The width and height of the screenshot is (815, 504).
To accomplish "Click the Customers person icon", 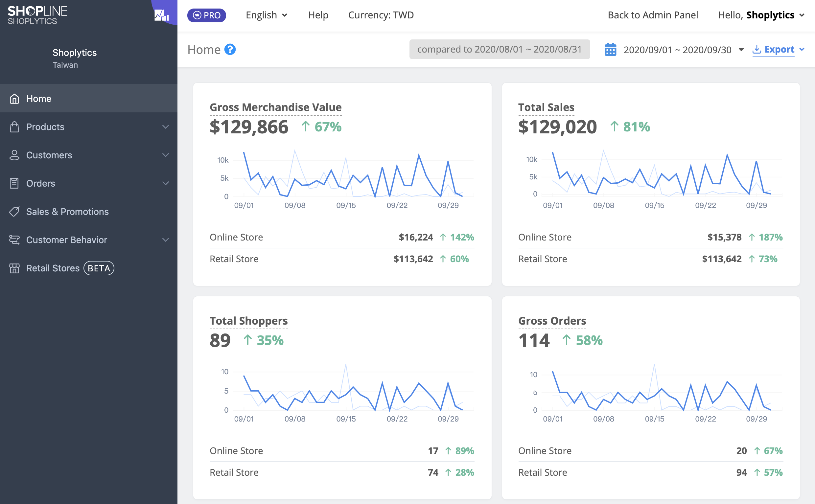I will pyautogui.click(x=14, y=155).
